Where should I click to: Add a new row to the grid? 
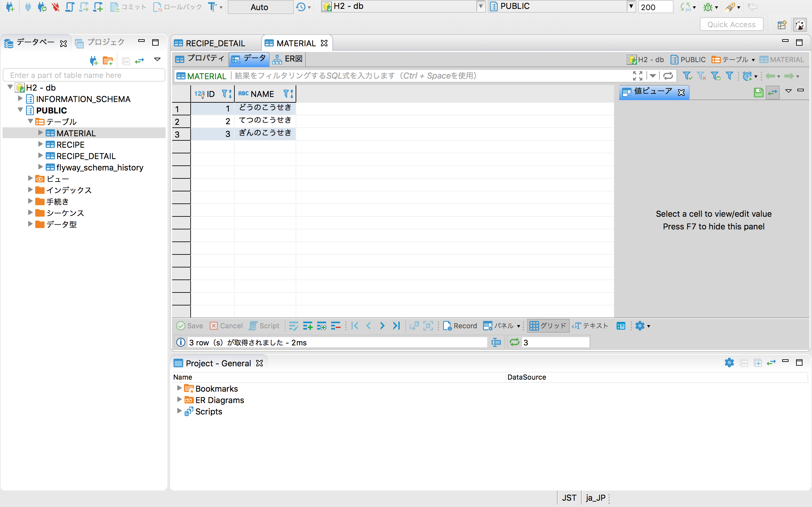(x=308, y=326)
